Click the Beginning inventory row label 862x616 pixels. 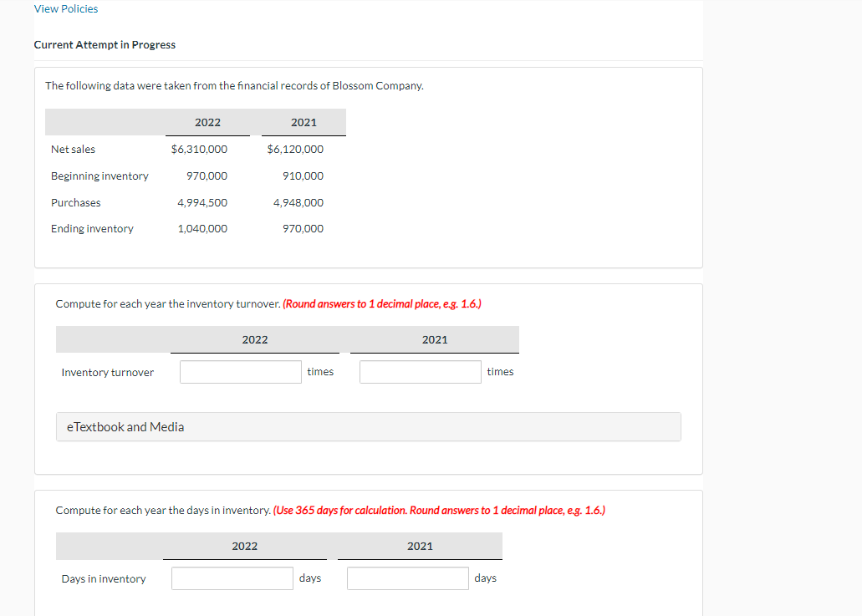(99, 176)
